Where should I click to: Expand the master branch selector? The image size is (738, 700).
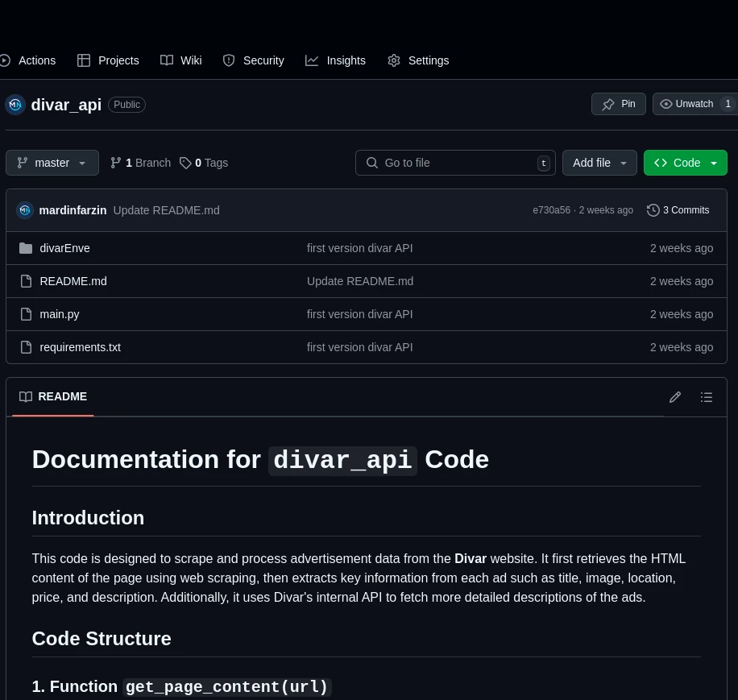[x=52, y=163]
